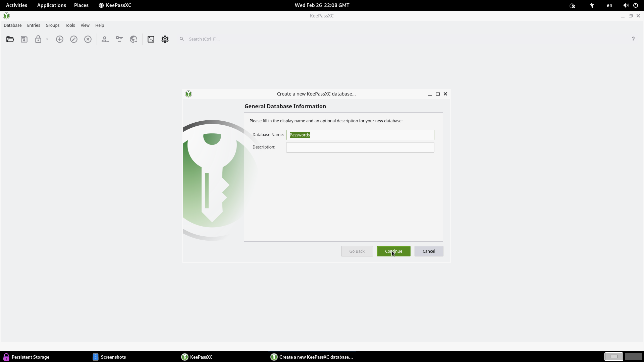Open Screenshots from the bottom taskbar
Screen dimensions: 644x362
[x=110, y=357]
